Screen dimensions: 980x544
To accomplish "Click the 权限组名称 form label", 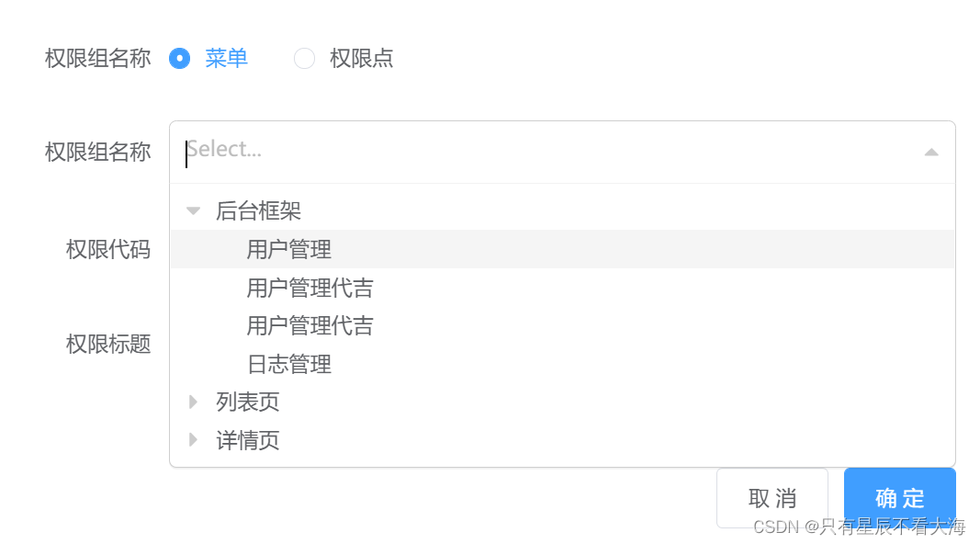I will 96,152.
